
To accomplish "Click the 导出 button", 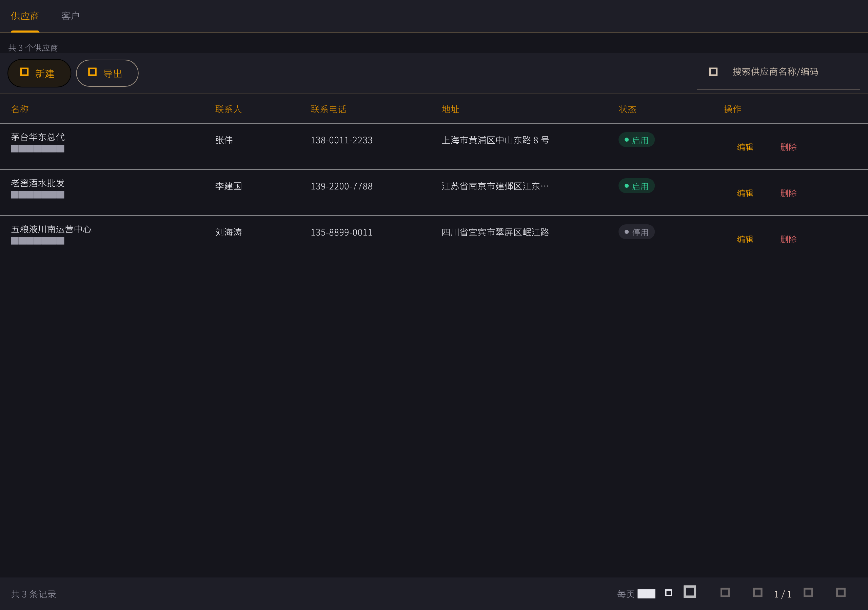I will click(107, 73).
